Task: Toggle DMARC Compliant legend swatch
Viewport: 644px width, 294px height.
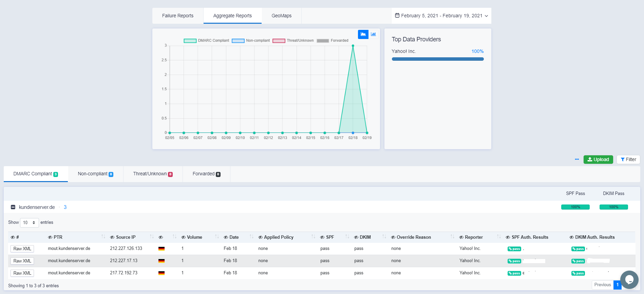Action: point(190,41)
